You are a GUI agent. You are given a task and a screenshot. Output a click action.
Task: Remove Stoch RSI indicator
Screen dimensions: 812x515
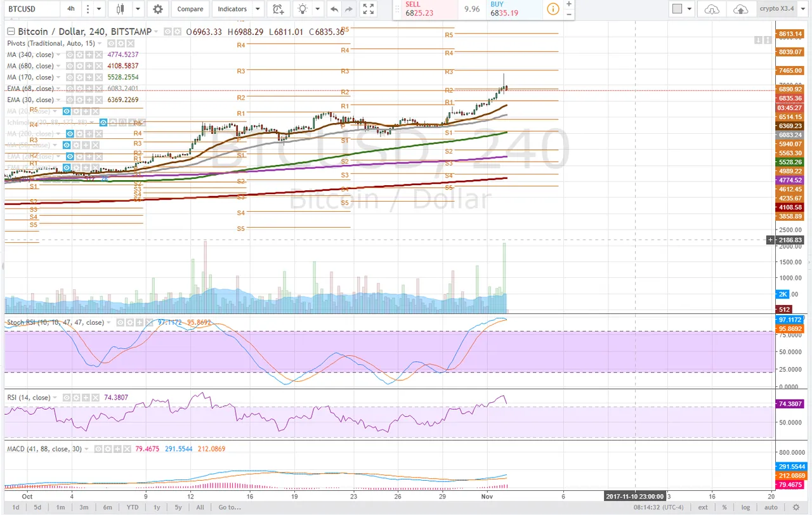(x=149, y=322)
